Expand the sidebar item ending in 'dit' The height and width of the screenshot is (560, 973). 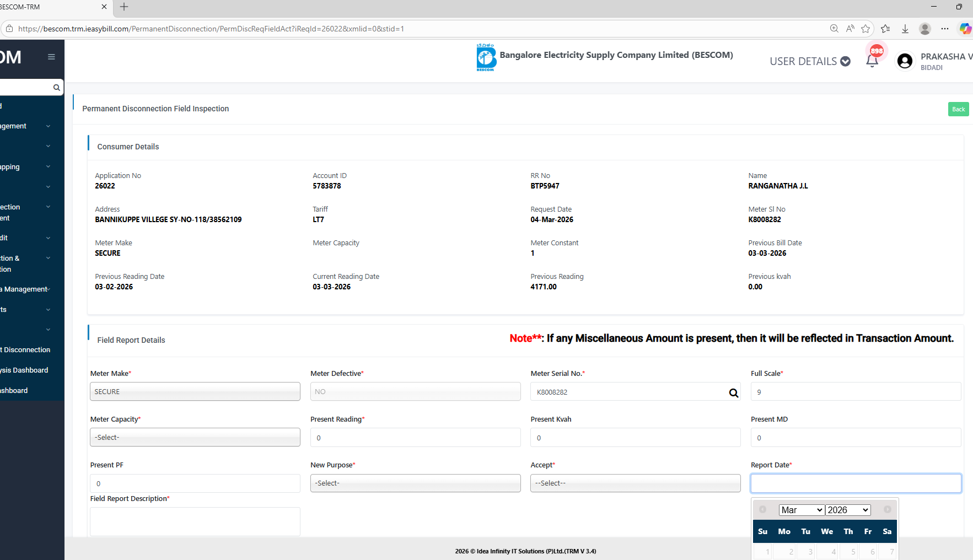(26, 238)
